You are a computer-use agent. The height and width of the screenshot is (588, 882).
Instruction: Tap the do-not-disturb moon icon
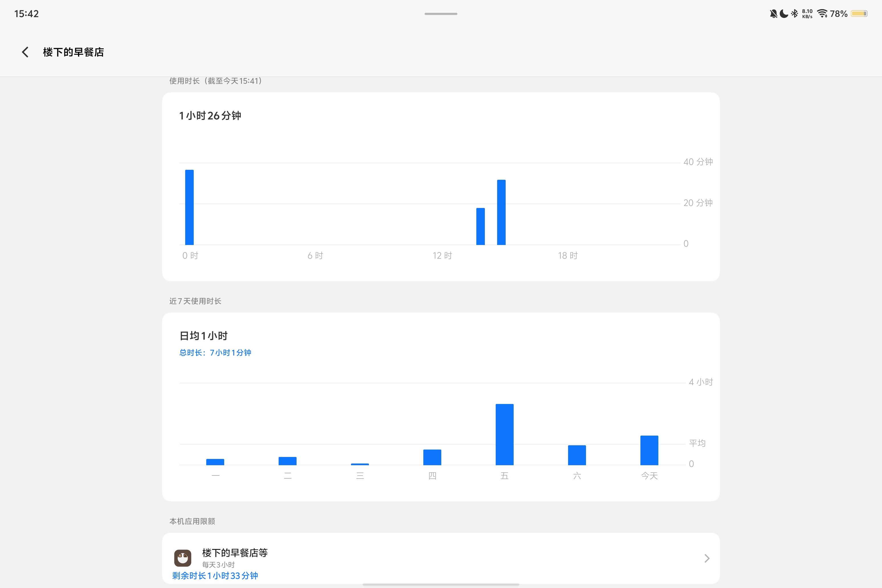[784, 14]
